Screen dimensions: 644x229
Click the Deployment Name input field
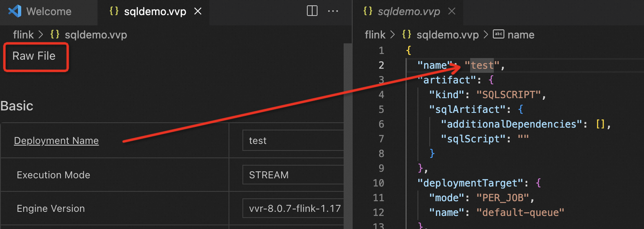293,140
